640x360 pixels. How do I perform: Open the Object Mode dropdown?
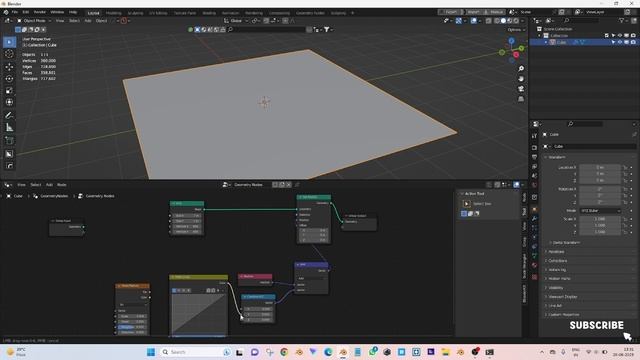tap(34, 21)
